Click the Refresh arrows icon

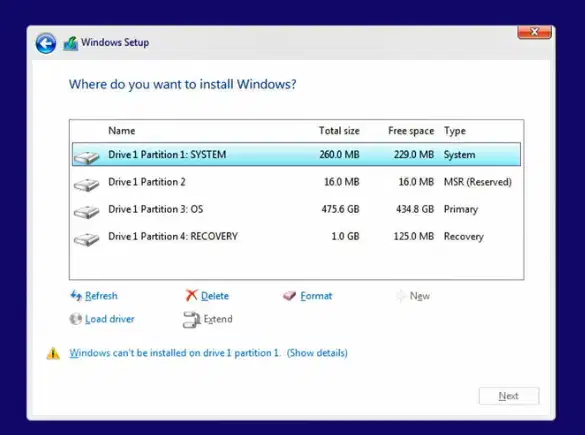point(76,296)
